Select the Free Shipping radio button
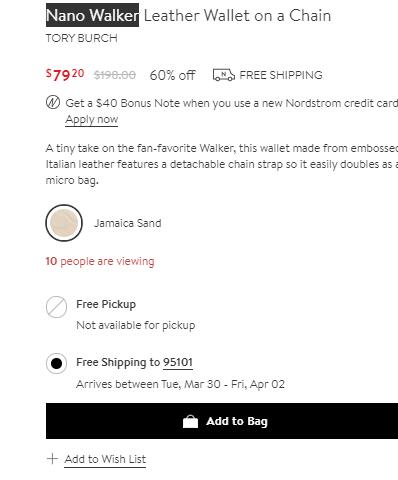The height and width of the screenshot is (480, 398). 56,363
